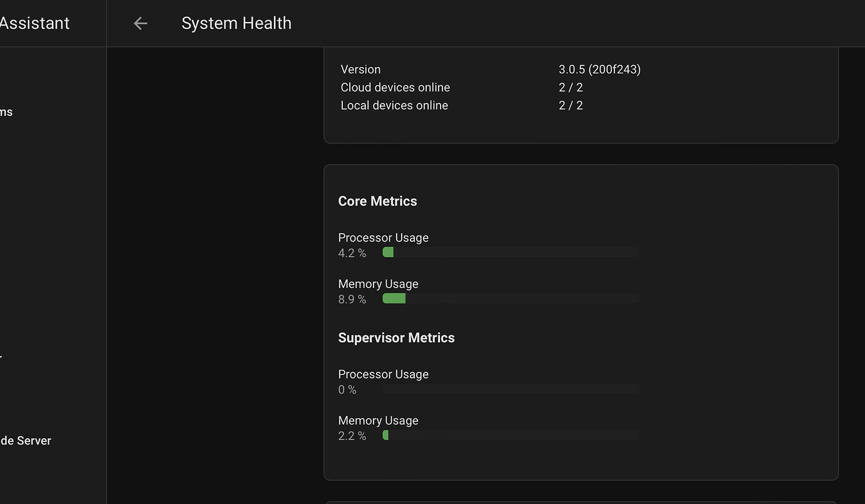865x504 pixels.
Task: Click the Local devices online "2 / 2" value
Action: [x=570, y=105]
